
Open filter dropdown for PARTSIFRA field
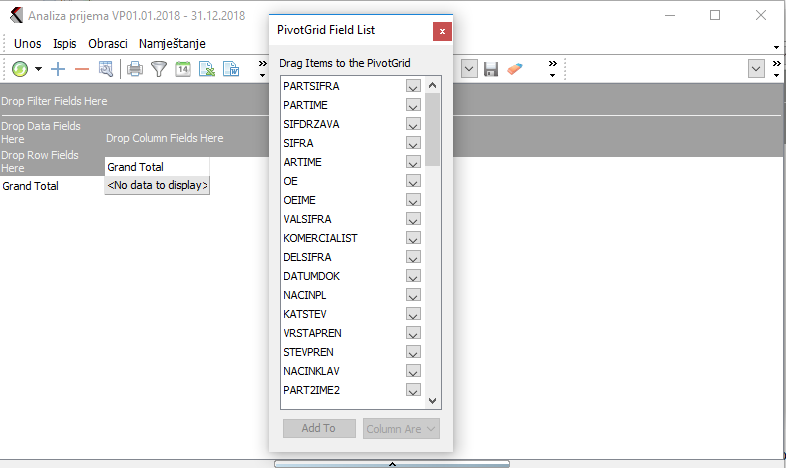pyautogui.click(x=413, y=86)
